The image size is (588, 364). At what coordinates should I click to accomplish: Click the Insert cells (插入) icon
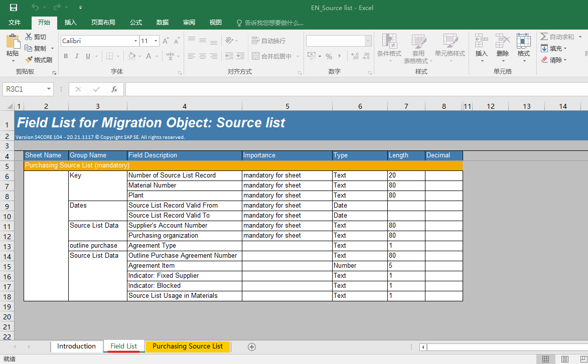(x=482, y=41)
